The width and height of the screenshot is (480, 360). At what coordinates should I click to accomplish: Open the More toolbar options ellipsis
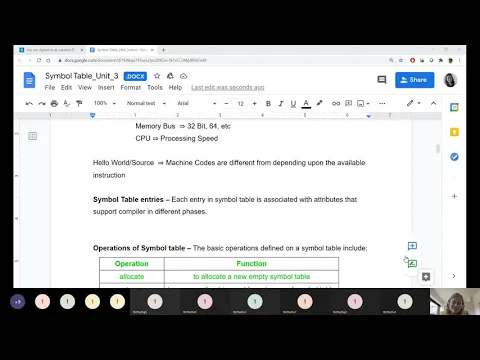pos(382,104)
